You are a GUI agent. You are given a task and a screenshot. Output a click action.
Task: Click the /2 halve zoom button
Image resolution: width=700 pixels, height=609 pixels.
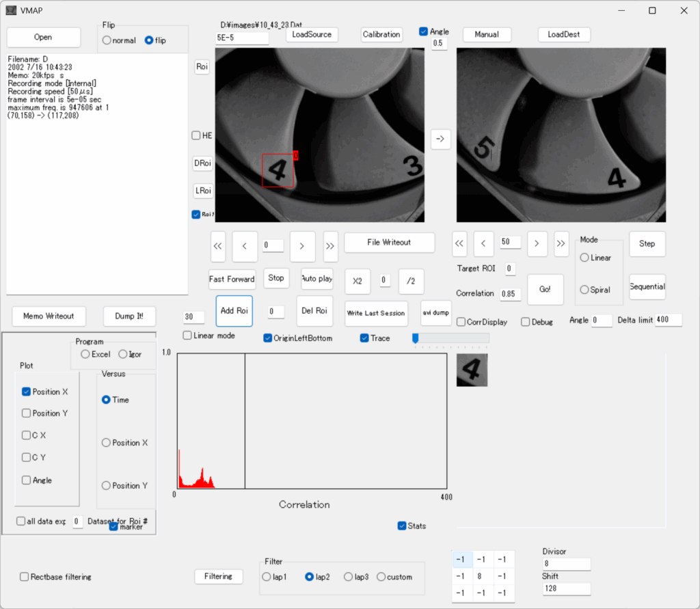pos(411,281)
